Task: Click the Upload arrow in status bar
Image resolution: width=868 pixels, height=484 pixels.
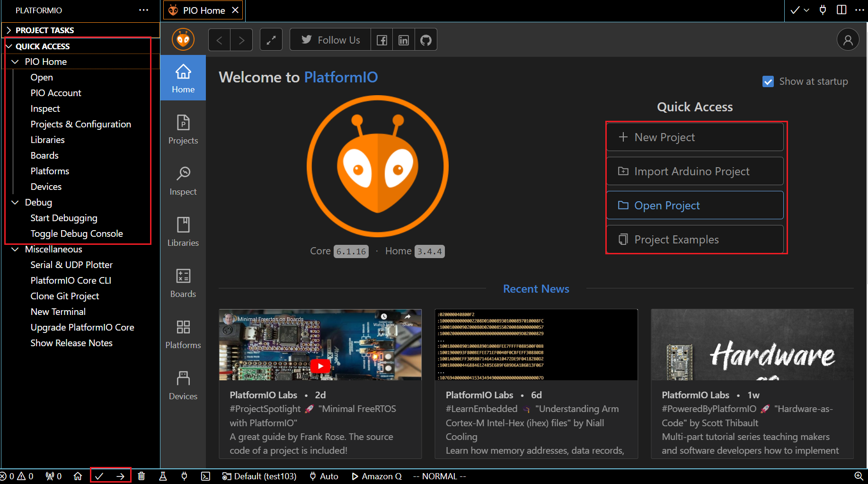Action: pyautogui.click(x=121, y=476)
